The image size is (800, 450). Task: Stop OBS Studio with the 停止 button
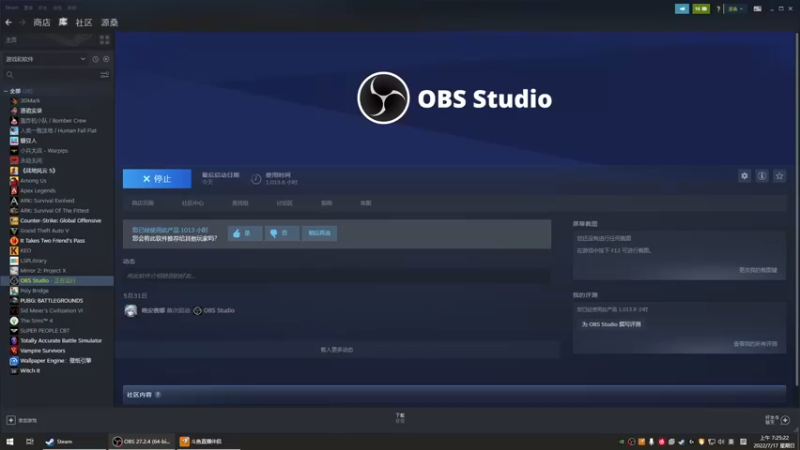pos(157,179)
